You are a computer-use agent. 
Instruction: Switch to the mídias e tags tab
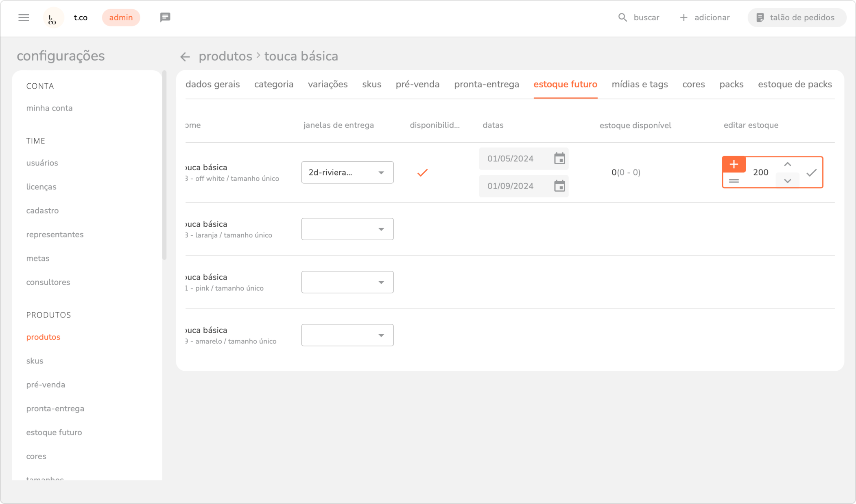tap(640, 85)
